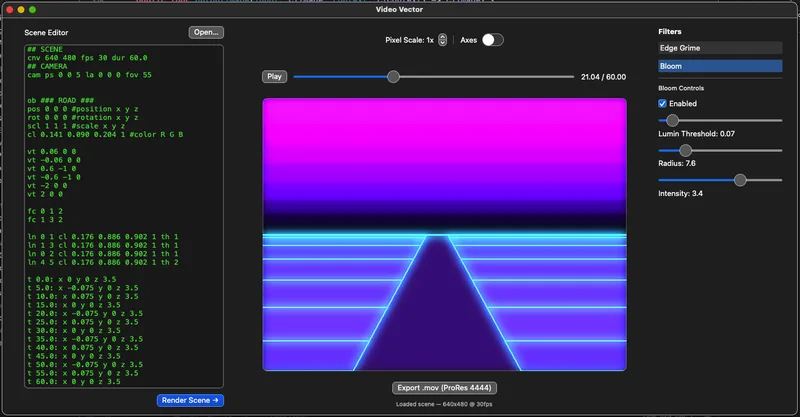Click the 'fc 0 1 2' face line
The image size is (800, 417).
pos(45,211)
